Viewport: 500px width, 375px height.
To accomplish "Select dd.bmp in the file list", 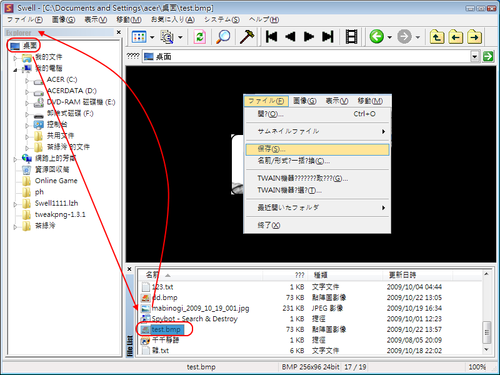I will (165, 298).
